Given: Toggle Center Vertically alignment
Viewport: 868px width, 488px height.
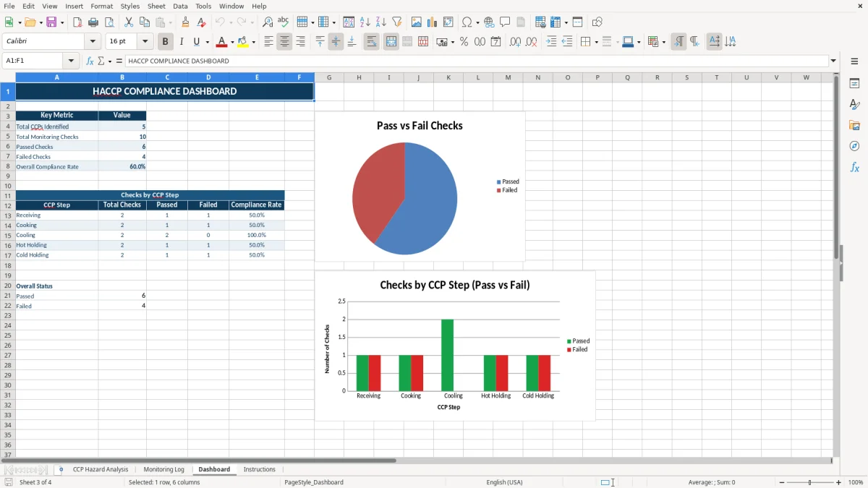Looking at the screenshot, I should 336,42.
